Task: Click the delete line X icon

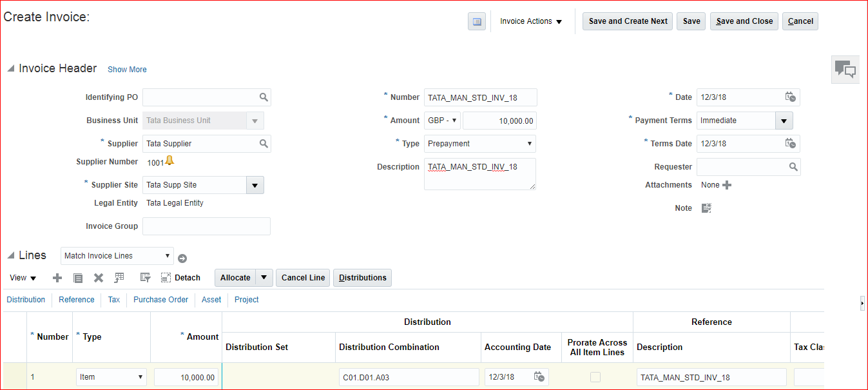Action: pos(99,278)
